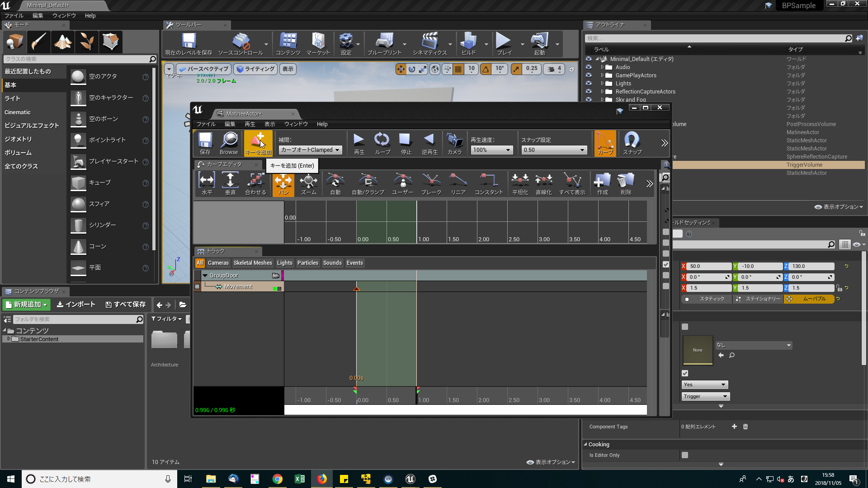The width and height of the screenshot is (868, 488).
Task: Flatten curve tangents (平坦化)
Action: pyautogui.click(x=520, y=183)
